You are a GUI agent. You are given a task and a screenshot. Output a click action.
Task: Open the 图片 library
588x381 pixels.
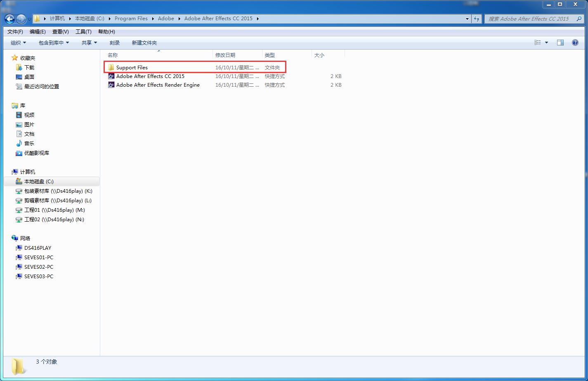[29, 124]
